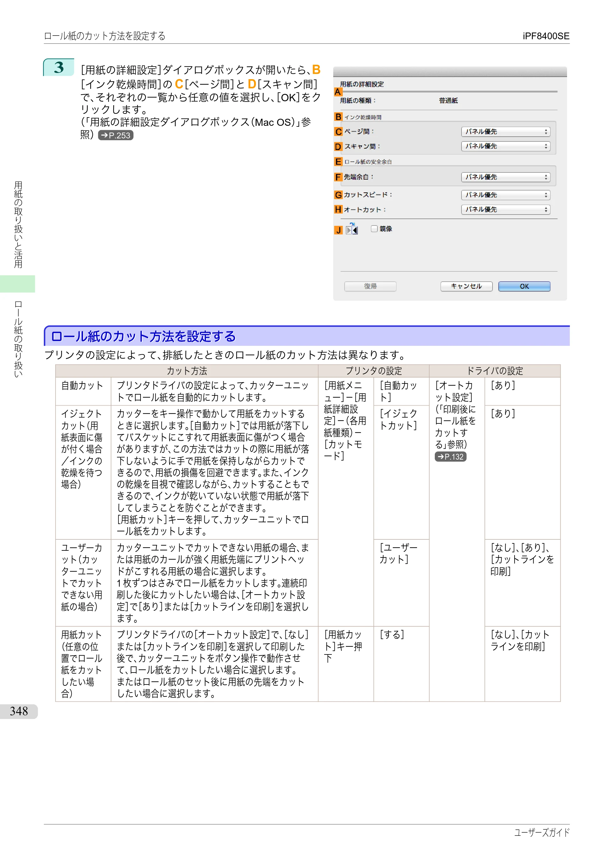Click the キャンセル button
This screenshot has width=614, height=868.
(466, 286)
